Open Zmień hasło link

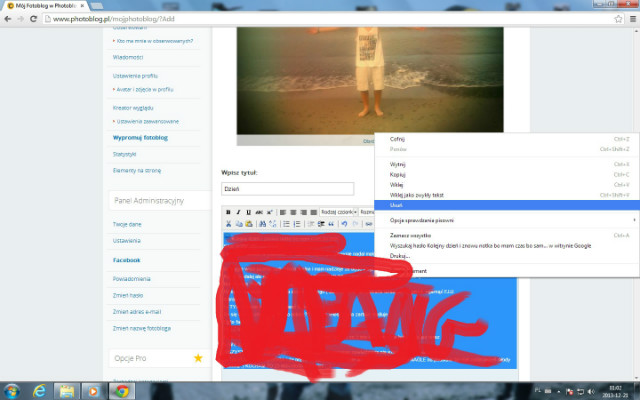coord(128,296)
